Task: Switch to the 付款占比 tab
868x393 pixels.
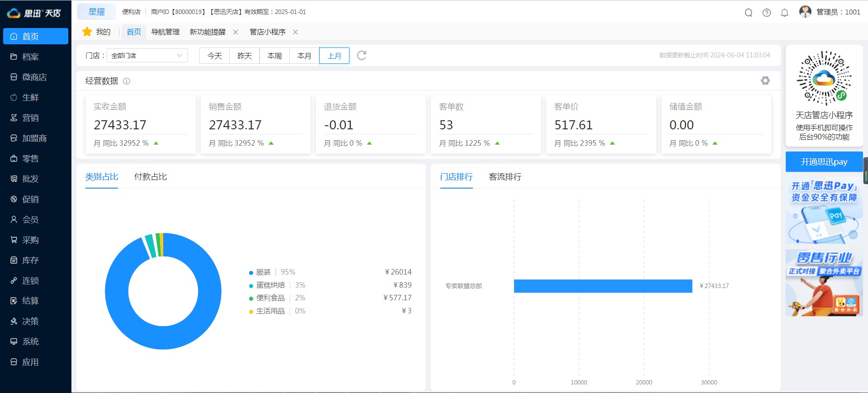Action: [x=151, y=177]
